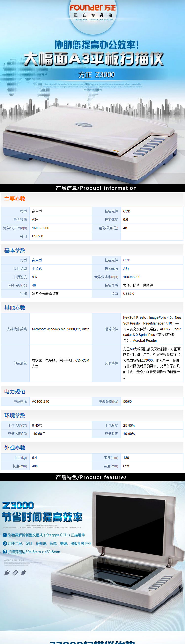Click the blue Z3000 feature title

point(18,506)
